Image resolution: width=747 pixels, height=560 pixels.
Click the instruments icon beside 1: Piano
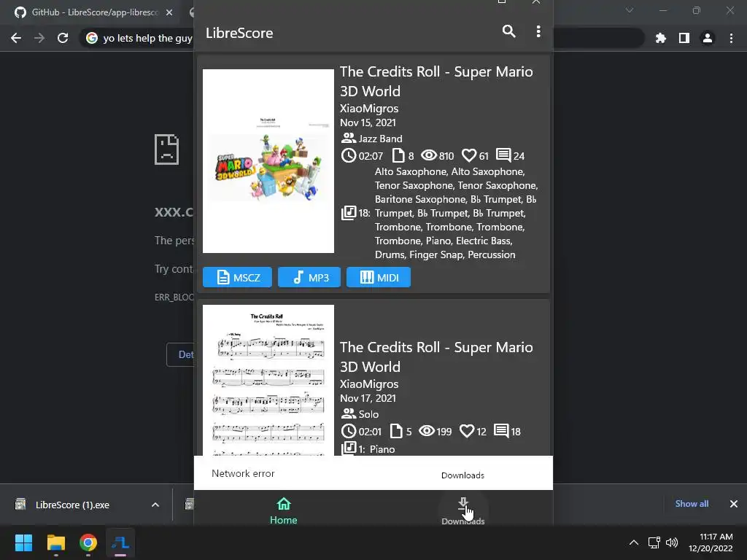[349, 448]
